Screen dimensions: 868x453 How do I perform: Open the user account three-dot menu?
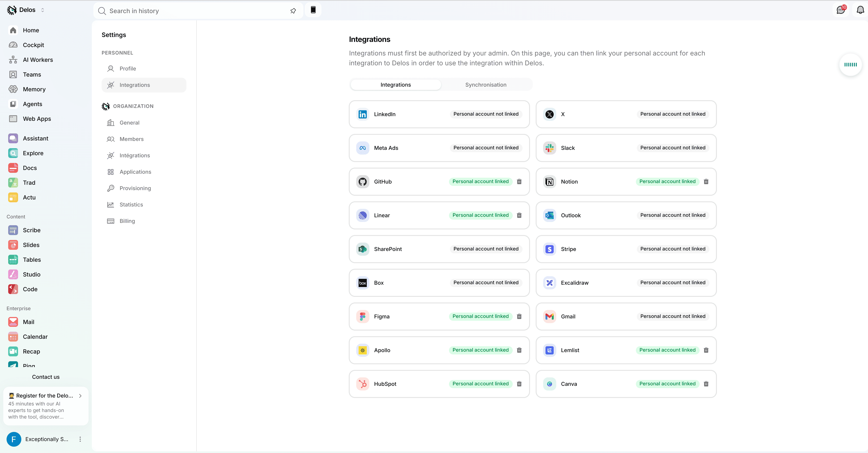(80, 439)
